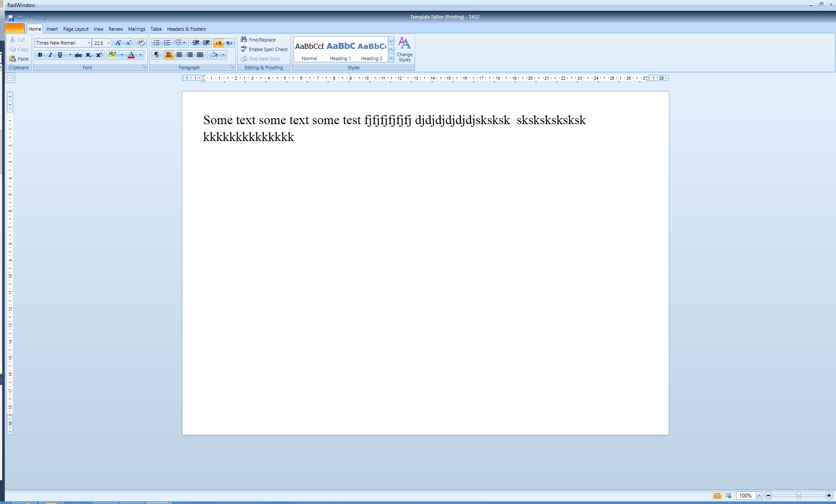The height and width of the screenshot is (504, 836).
Task: Grow the font size
Action: 118,43
